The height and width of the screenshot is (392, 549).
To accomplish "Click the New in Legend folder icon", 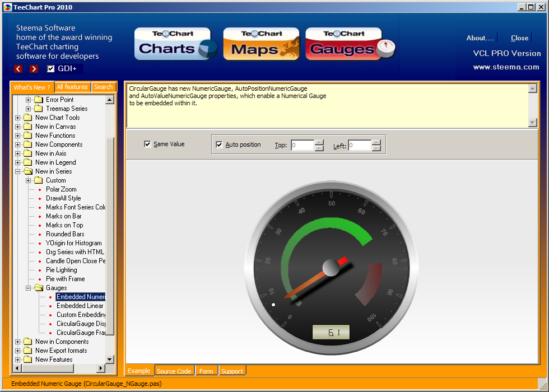I will pyautogui.click(x=27, y=162).
